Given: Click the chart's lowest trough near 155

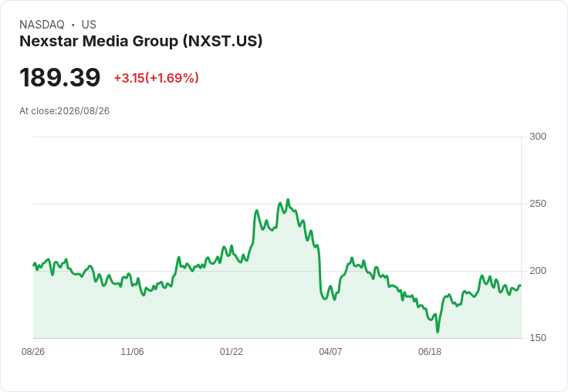Looking at the screenshot, I should (x=438, y=332).
